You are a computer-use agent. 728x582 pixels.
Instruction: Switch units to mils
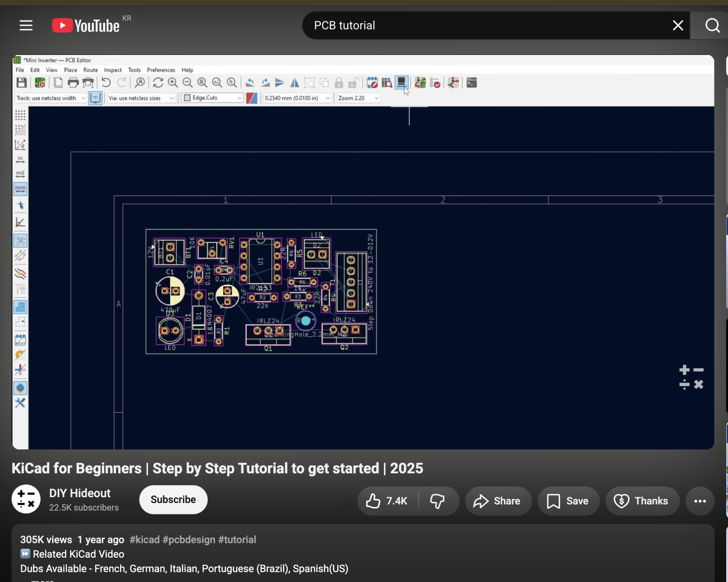[20, 174]
